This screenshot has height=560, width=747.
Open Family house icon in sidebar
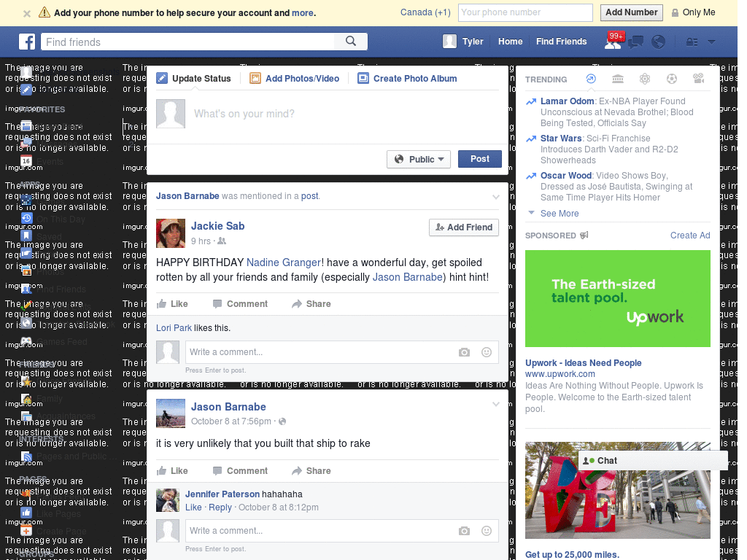pos(26,399)
